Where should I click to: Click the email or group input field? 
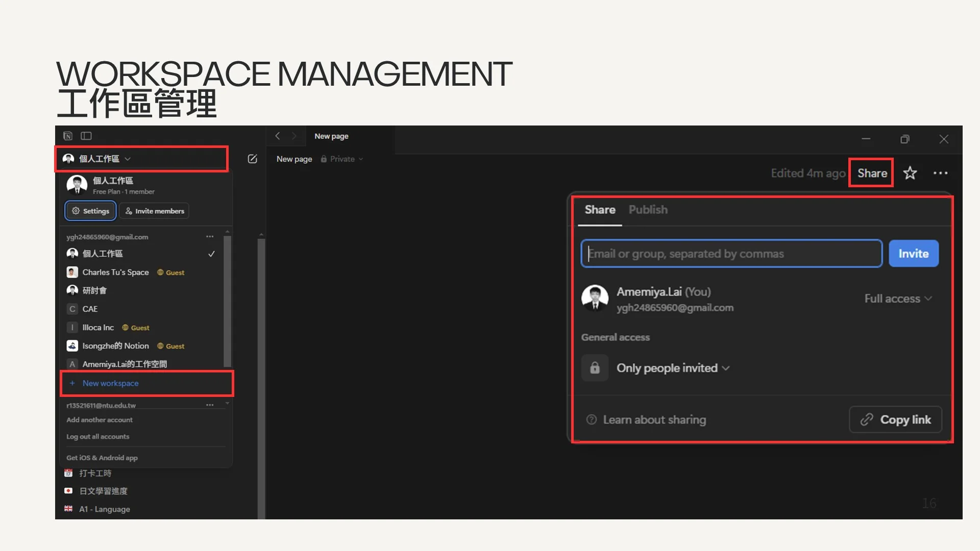pyautogui.click(x=731, y=254)
